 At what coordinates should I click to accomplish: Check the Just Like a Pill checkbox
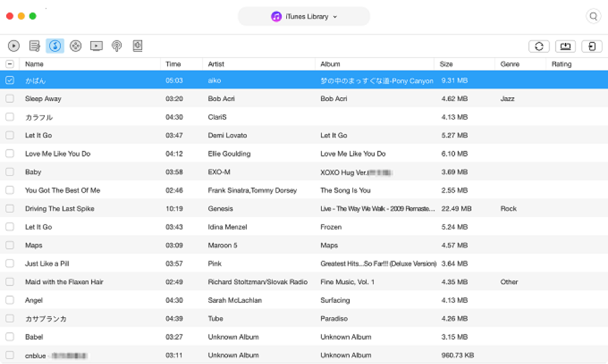(10, 264)
